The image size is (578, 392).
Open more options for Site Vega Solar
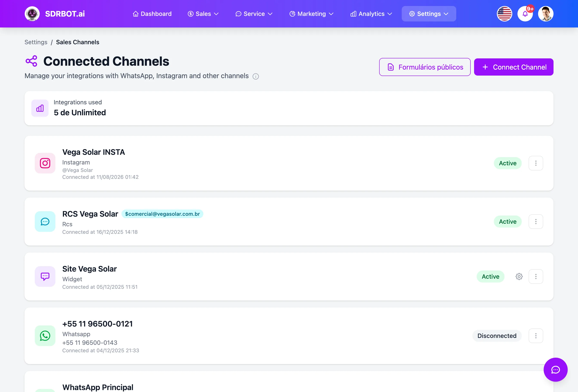tap(536, 277)
